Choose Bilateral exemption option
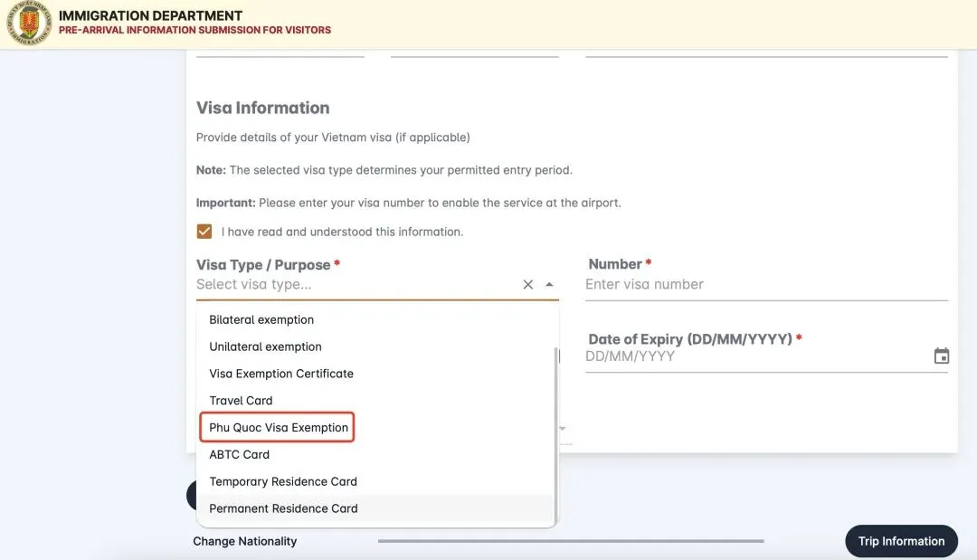The image size is (977, 560). click(375, 319)
